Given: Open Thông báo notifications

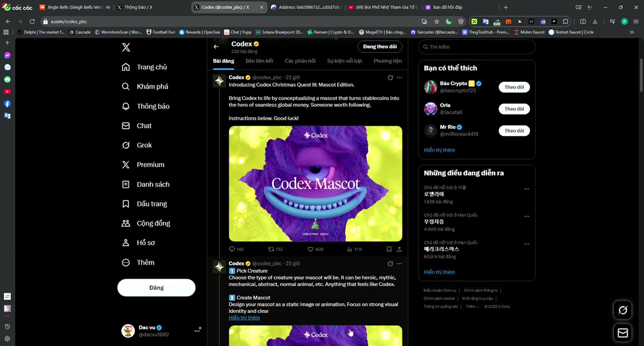Looking at the screenshot, I should click(x=146, y=106).
